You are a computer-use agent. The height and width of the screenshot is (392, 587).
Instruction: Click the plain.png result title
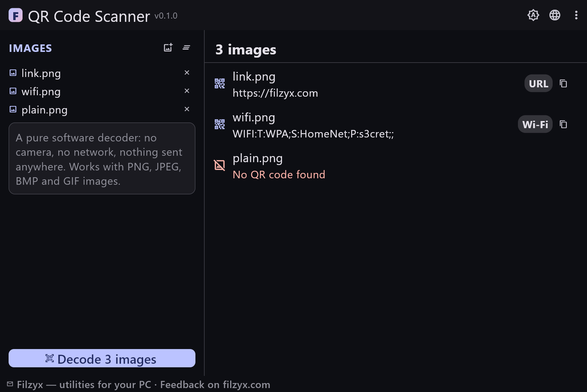coord(258,159)
